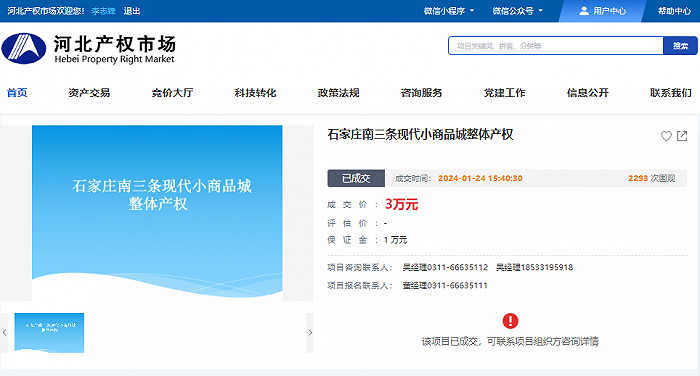
Task: Show next thumbnails with right arrow
Action: [310, 333]
